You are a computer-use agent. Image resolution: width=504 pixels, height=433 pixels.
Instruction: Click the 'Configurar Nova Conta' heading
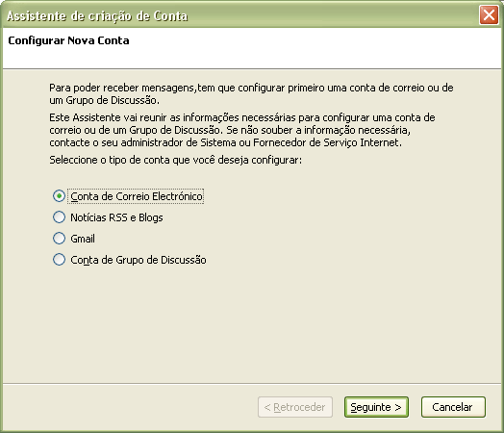pos(68,40)
